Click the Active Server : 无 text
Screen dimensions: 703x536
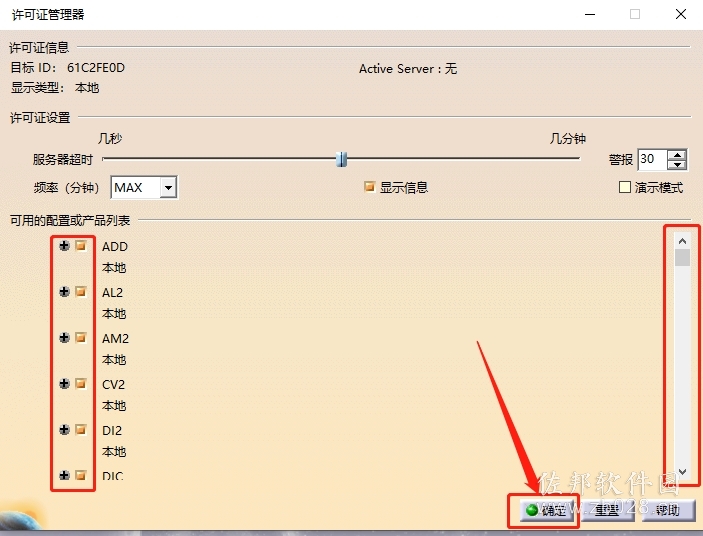pyautogui.click(x=408, y=69)
